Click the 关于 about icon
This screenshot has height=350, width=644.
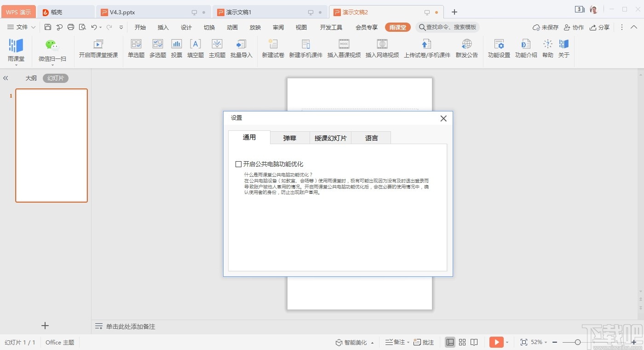pyautogui.click(x=563, y=44)
